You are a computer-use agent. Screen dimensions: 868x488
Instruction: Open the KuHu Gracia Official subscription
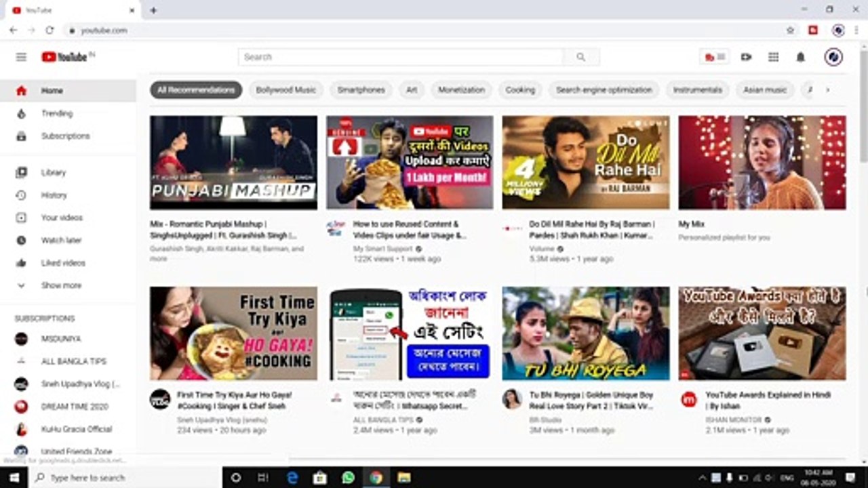point(68,429)
